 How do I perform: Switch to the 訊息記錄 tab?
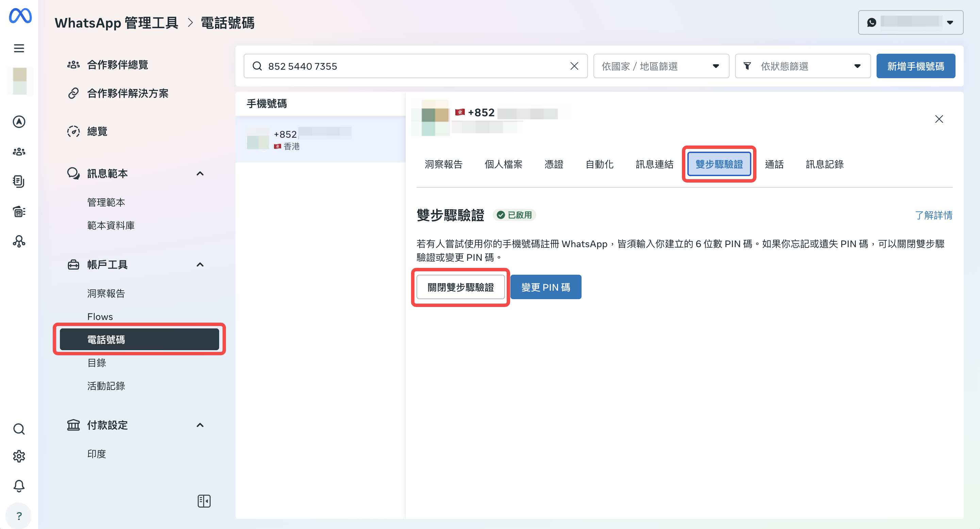(824, 164)
